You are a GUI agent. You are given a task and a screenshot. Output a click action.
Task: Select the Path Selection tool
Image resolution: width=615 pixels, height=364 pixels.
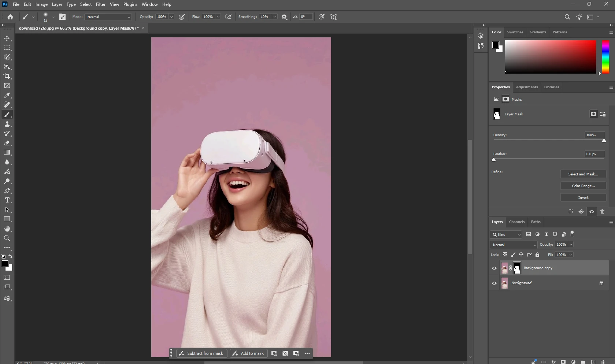[7, 210]
